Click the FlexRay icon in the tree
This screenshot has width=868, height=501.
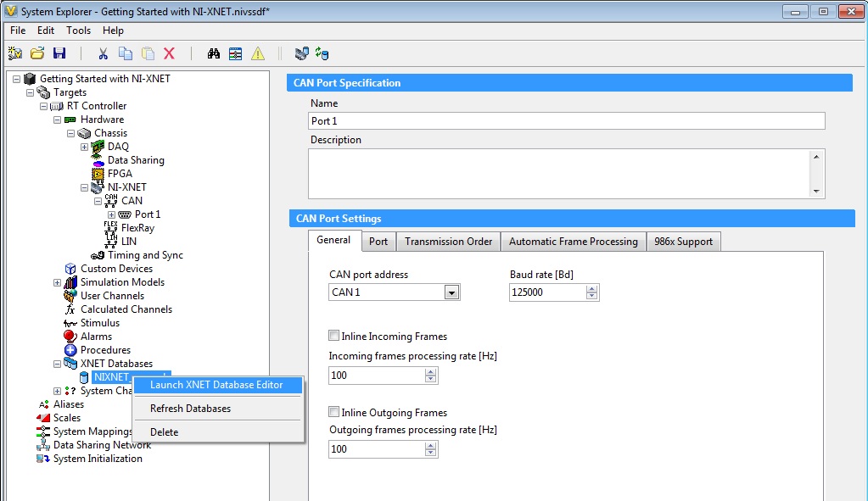110,228
